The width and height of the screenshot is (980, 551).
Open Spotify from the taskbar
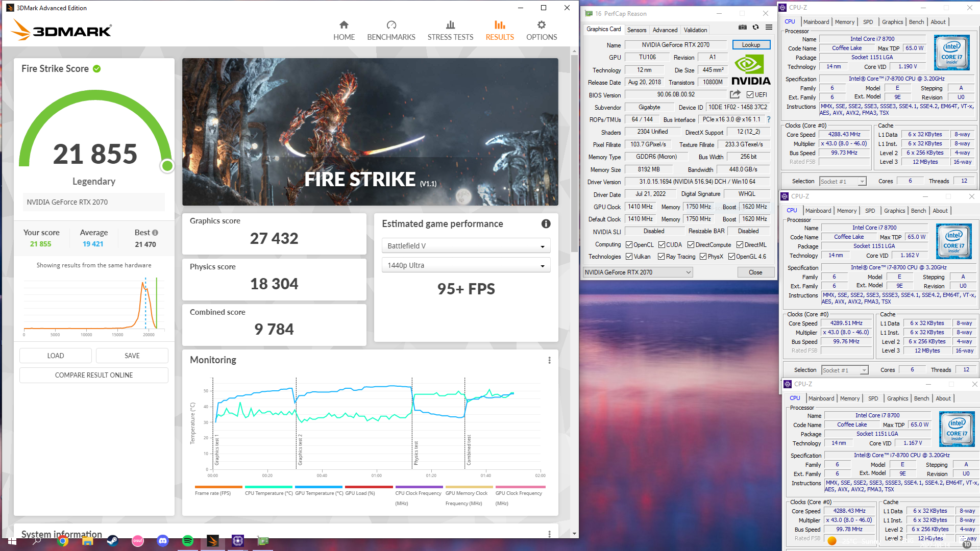pos(188,541)
